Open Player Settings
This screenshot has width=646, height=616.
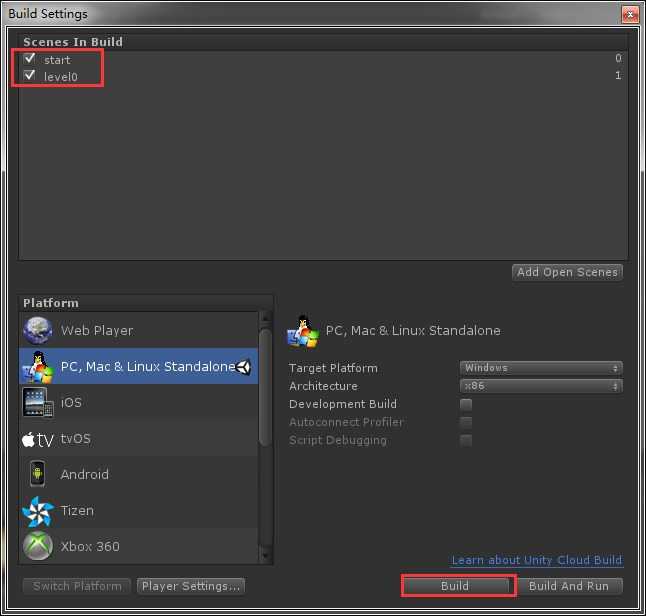[x=191, y=586]
